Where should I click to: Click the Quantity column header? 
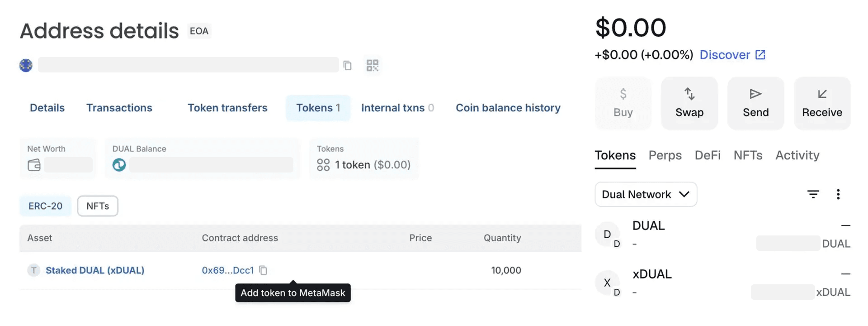[x=502, y=238]
